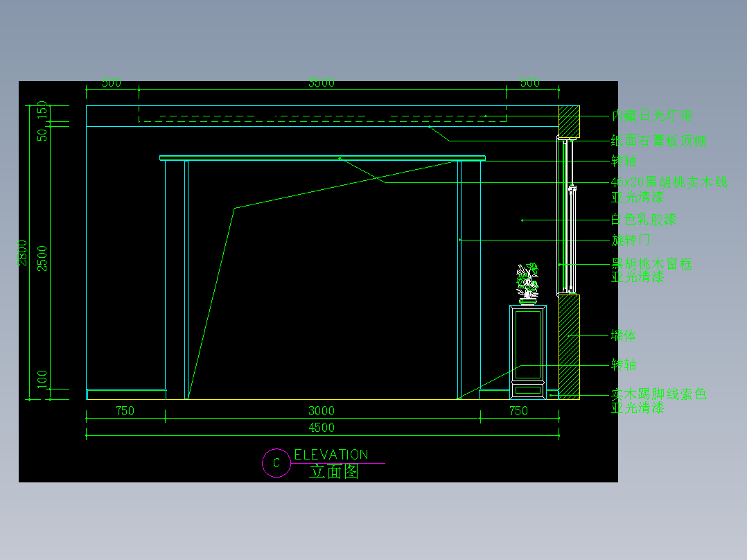This screenshot has height=560, width=747.
Task: Click the 亚光清漆 text under 黑胡桃木窗框
Action: [638, 277]
